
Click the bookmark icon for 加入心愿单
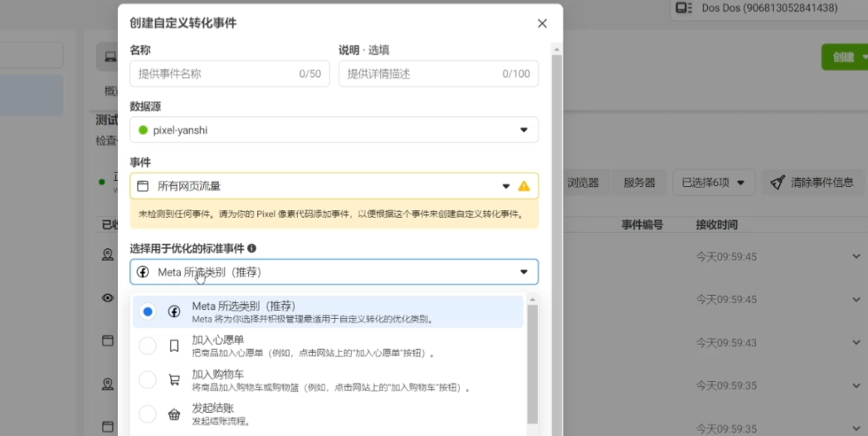click(173, 345)
